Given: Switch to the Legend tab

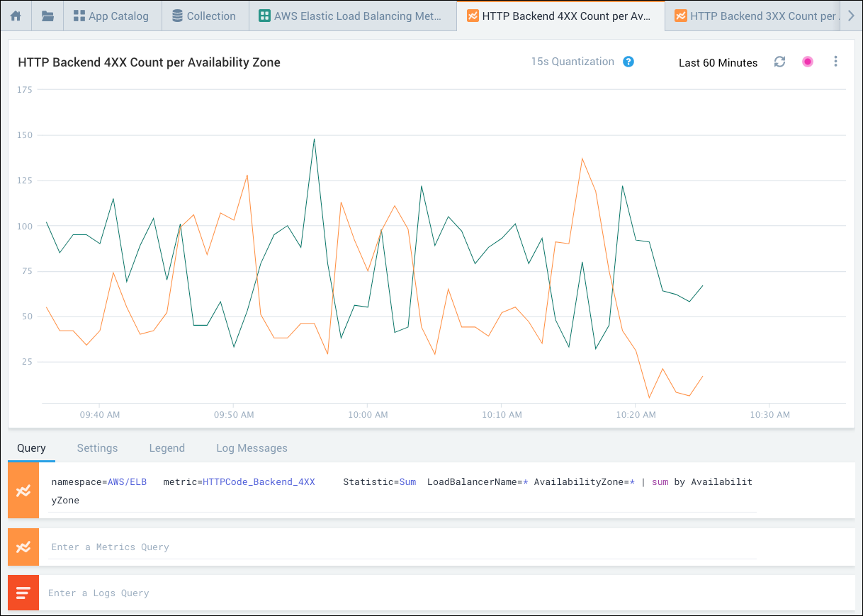Looking at the screenshot, I should point(167,447).
